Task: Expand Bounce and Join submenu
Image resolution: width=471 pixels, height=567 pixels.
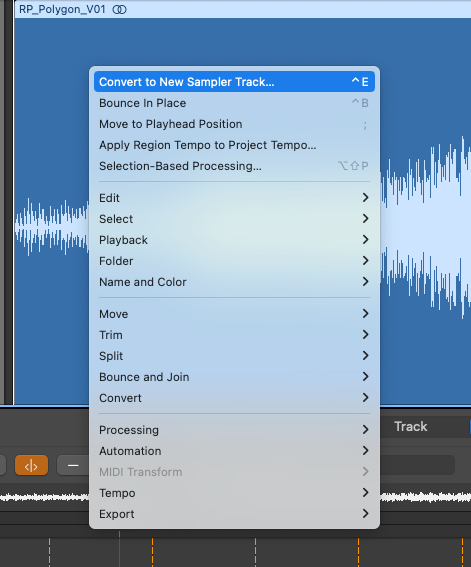Action: pos(234,377)
